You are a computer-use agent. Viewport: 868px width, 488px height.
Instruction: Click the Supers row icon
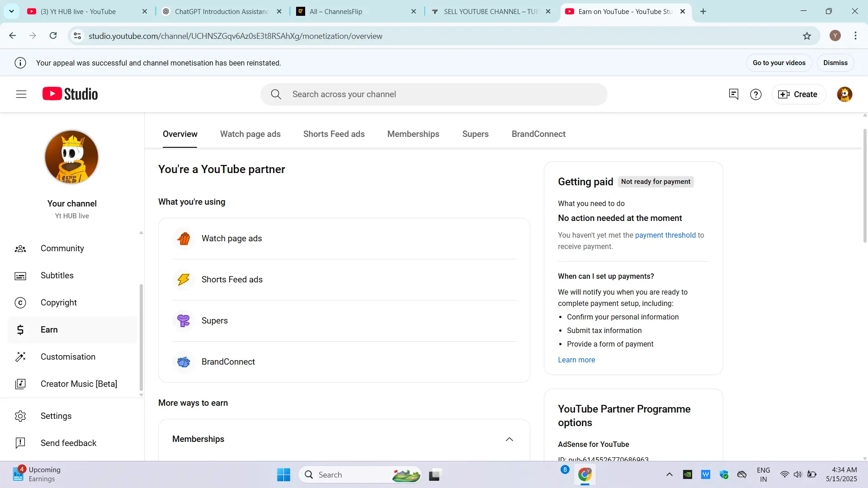184,321
